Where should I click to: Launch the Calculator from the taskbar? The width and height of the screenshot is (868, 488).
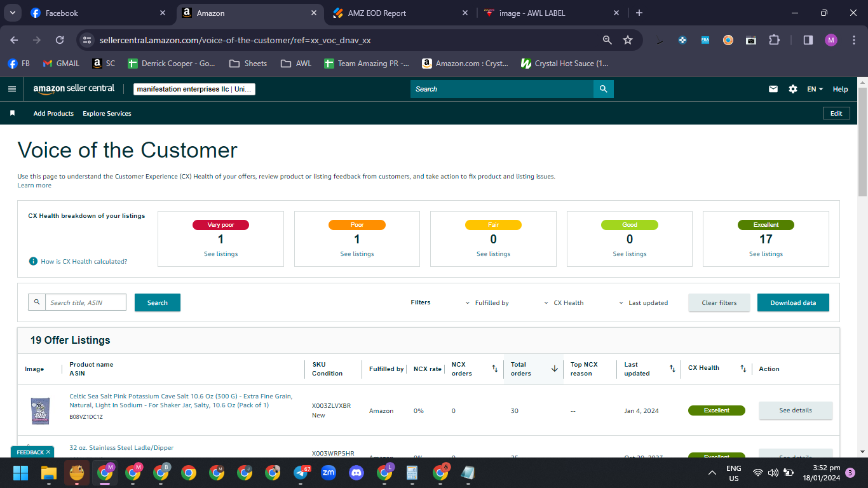412,473
